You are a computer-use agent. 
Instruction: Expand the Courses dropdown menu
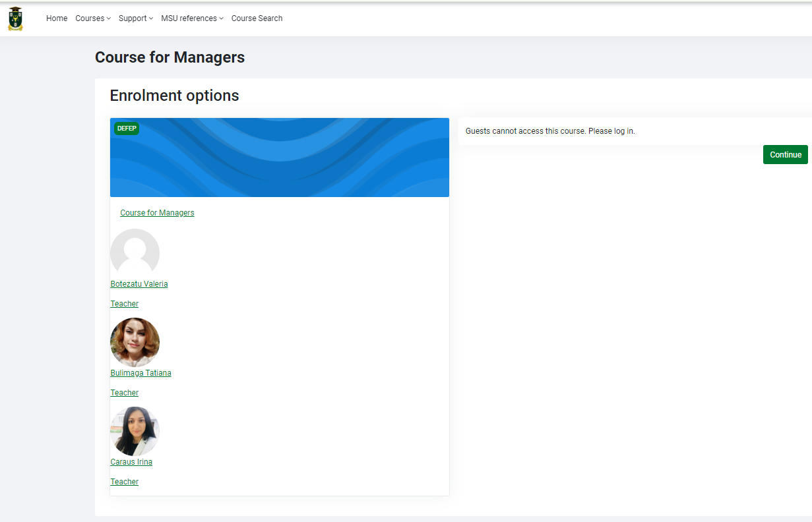92,18
